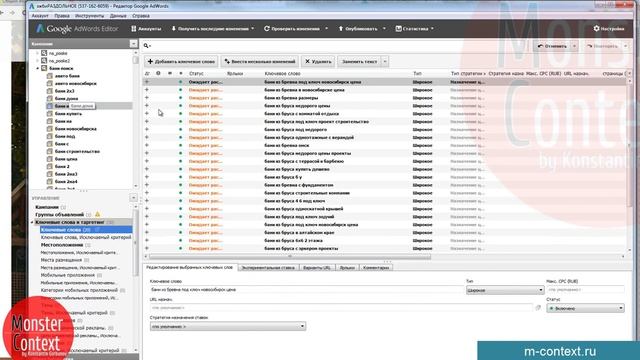The image size is (640, 360).
Task: Click Проверить изменения toolbar button
Action: pyautogui.click(x=292, y=29)
